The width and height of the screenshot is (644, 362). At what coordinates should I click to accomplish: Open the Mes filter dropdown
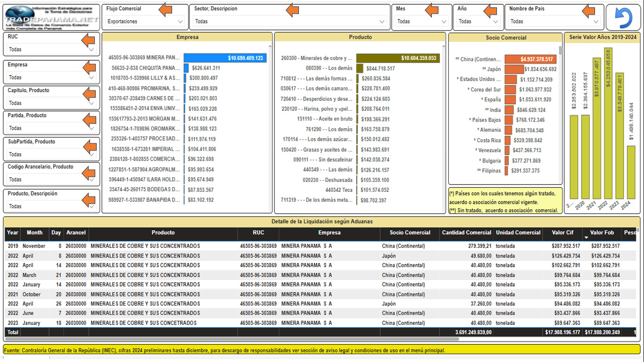pyautogui.click(x=421, y=22)
